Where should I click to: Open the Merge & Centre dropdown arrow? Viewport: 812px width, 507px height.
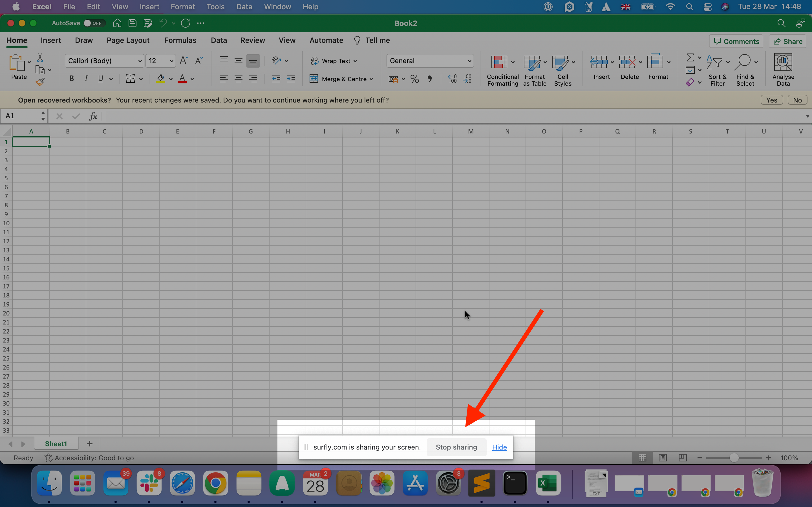(371, 79)
